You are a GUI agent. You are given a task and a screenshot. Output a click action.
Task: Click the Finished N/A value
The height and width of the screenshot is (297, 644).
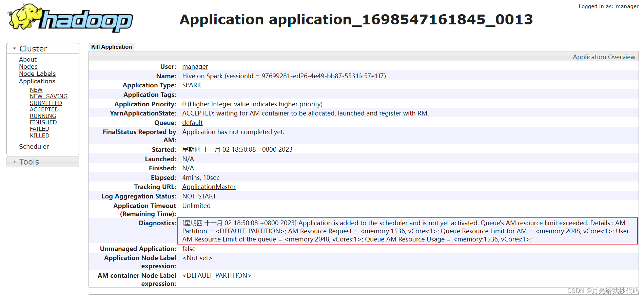tap(188, 168)
